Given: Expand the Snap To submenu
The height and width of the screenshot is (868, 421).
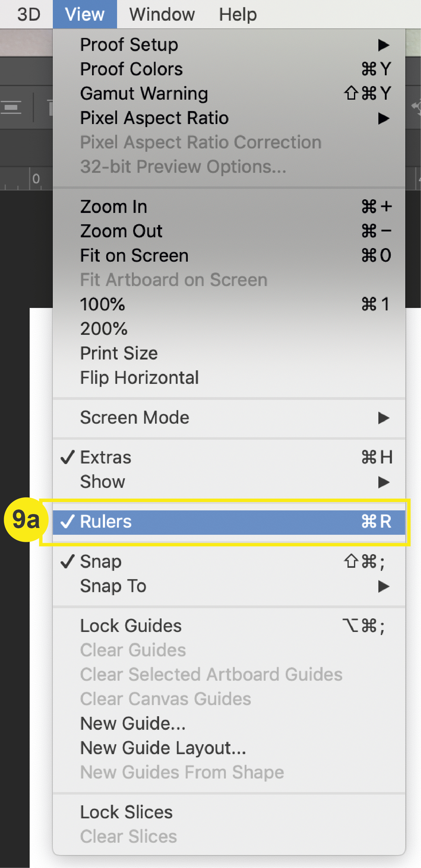Looking at the screenshot, I should pyautogui.click(x=383, y=586).
